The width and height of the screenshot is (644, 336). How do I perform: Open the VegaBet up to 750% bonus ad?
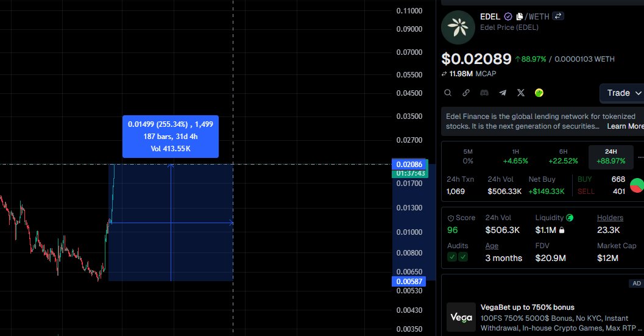pos(528,307)
